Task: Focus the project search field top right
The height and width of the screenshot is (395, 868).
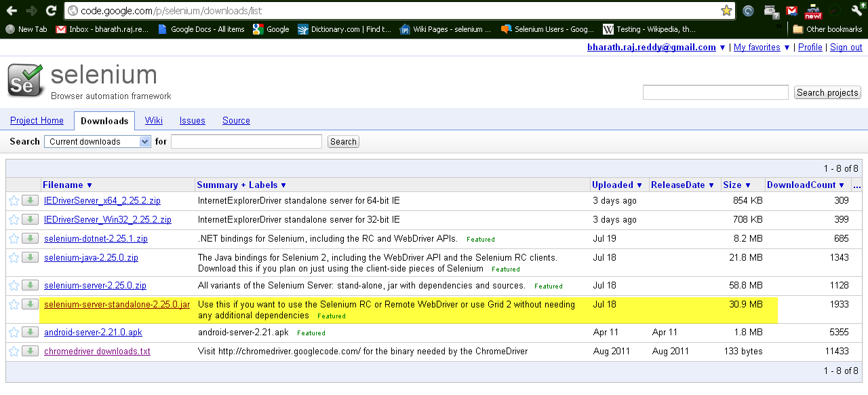Action: (715, 92)
